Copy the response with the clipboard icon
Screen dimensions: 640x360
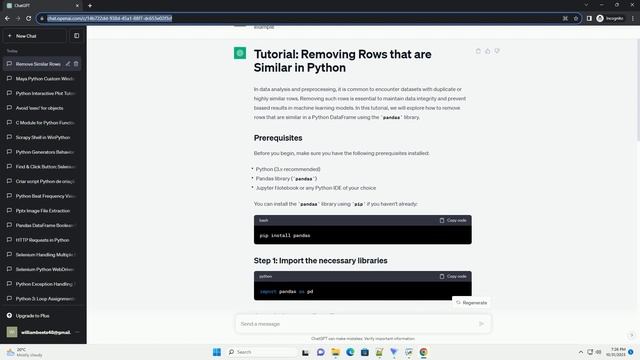(x=478, y=51)
